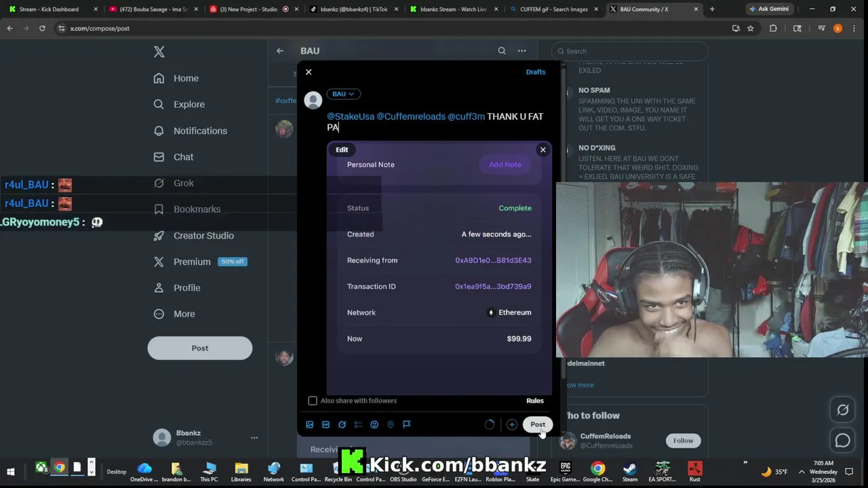Switch to the bbankz TikTok tab

pyautogui.click(x=353, y=9)
